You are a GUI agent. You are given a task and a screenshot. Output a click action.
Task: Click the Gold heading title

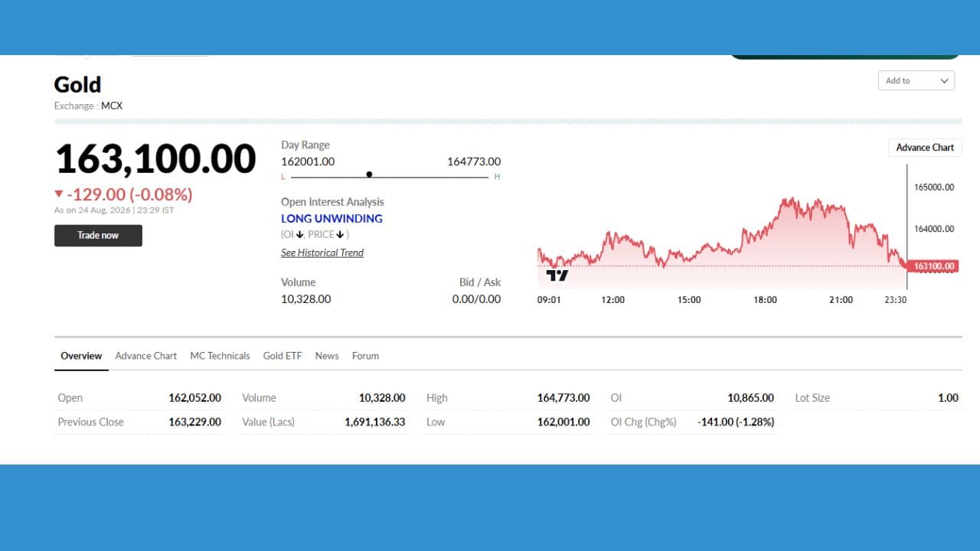77,84
